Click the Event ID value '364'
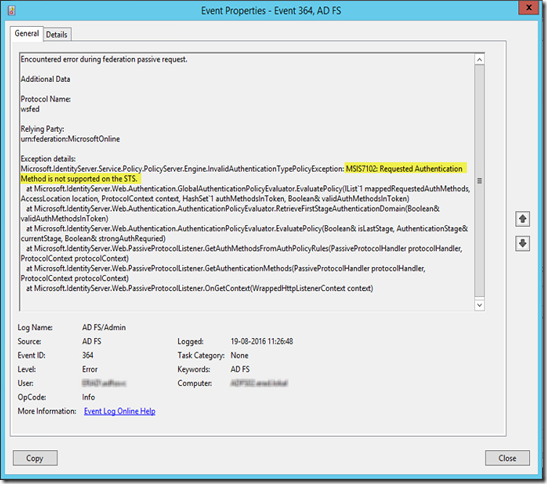This screenshot has width=547, height=484. pyautogui.click(x=88, y=355)
